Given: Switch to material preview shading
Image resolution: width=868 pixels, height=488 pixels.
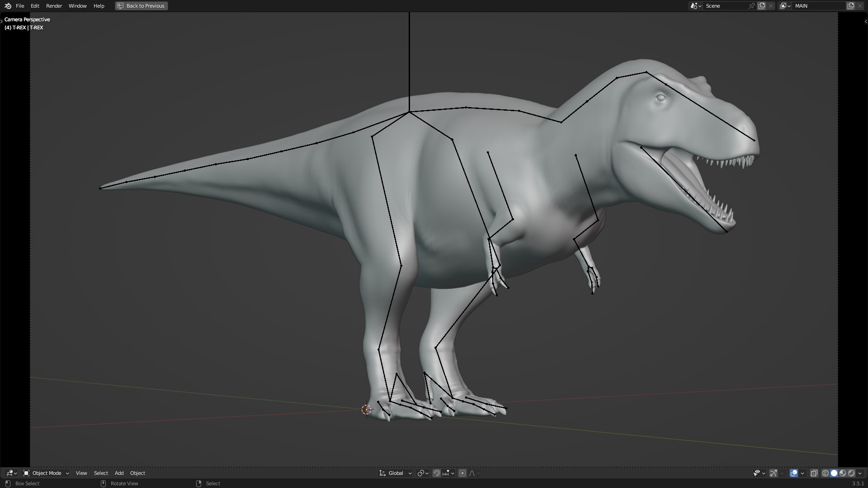Looking at the screenshot, I should click(x=843, y=473).
